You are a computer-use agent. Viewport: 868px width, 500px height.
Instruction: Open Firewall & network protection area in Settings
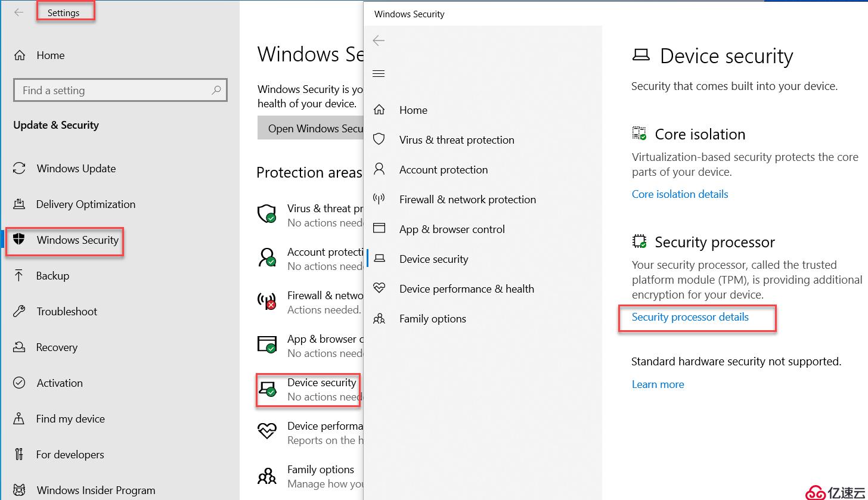(310, 302)
